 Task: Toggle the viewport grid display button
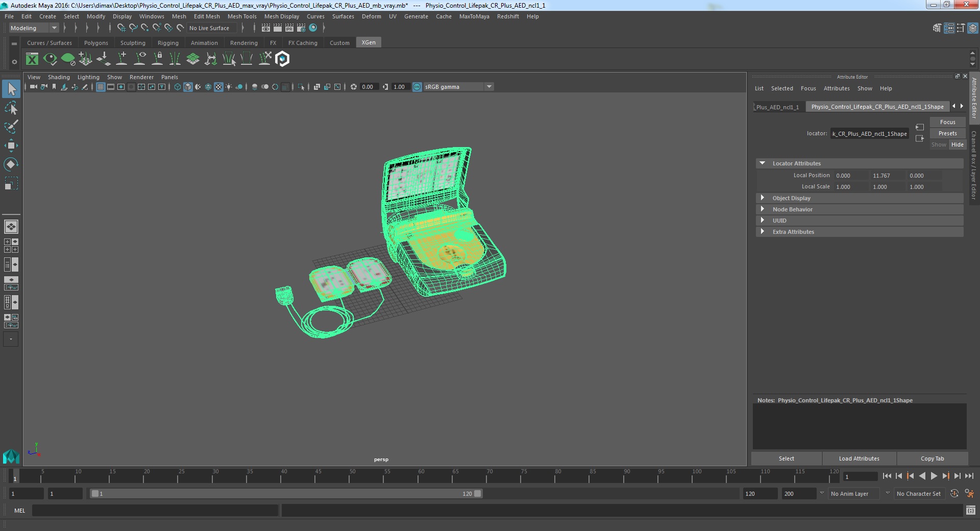[101, 87]
